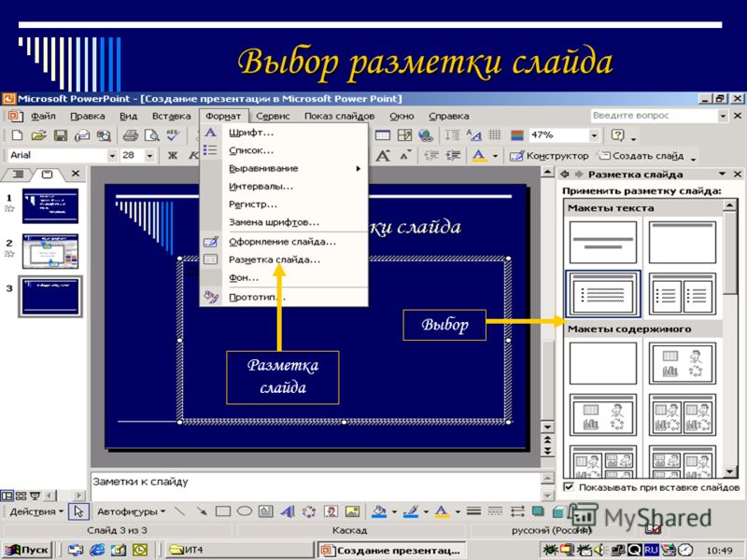
Task: Open the Введите вопрос box dropdown arrow
Action: point(723,116)
